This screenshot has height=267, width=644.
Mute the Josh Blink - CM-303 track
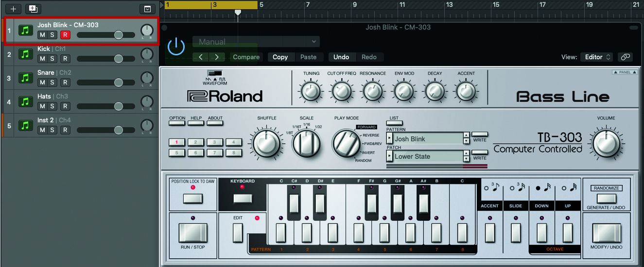[x=42, y=35]
